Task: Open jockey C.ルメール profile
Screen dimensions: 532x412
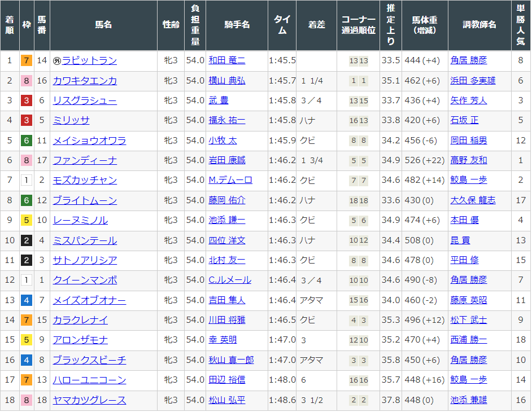Action: pos(230,280)
